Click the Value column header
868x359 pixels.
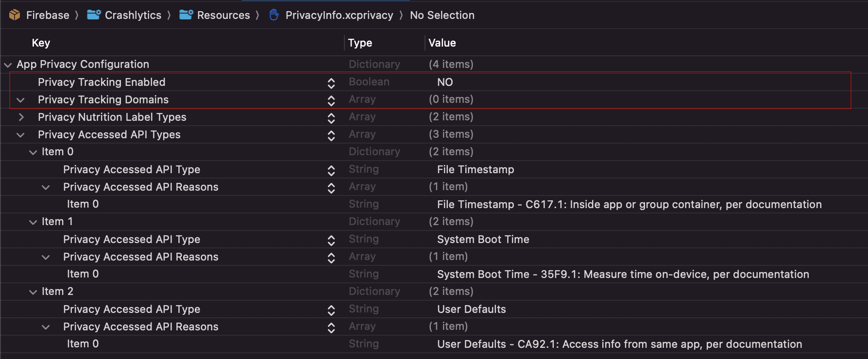coord(442,43)
